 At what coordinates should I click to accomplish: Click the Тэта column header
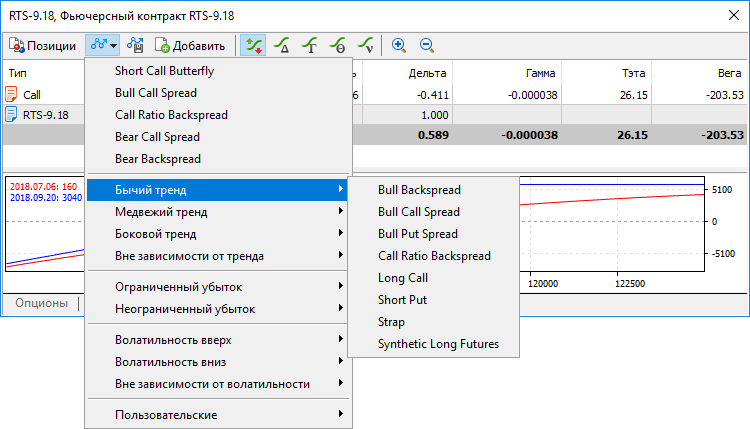tap(633, 73)
